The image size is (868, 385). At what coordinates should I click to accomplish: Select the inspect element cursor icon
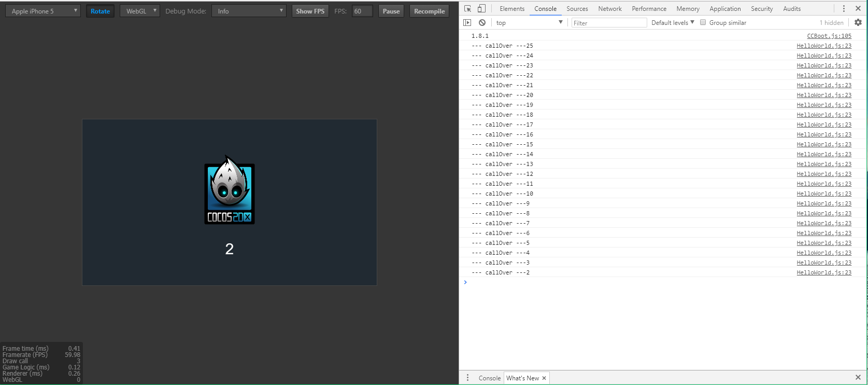pyautogui.click(x=467, y=9)
